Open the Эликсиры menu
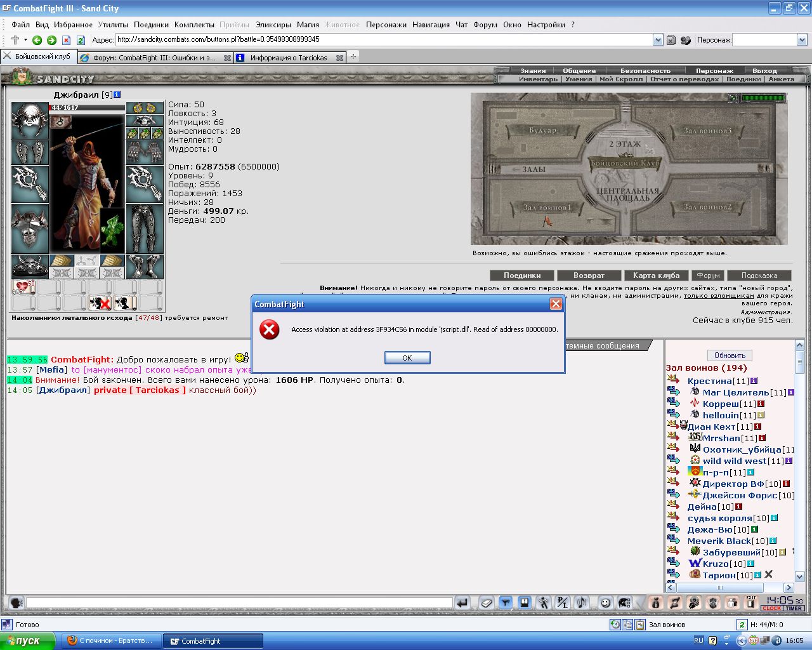 coord(273,25)
